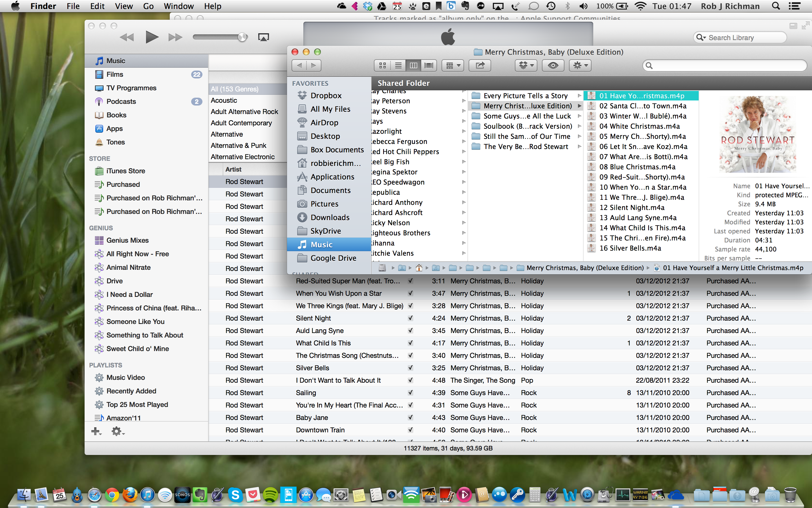This screenshot has width=812, height=508.
Task: Play music with the iTunes play button
Action: [x=152, y=37]
